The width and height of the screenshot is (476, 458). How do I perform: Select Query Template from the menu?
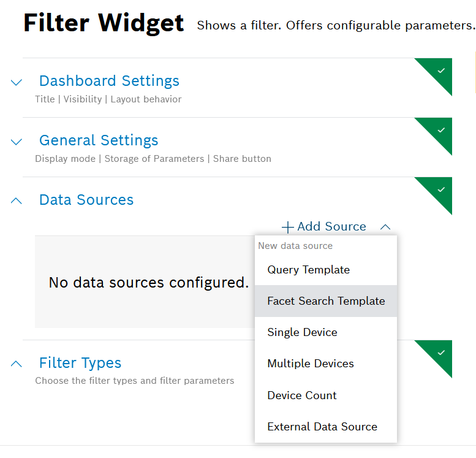coord(308,270)
